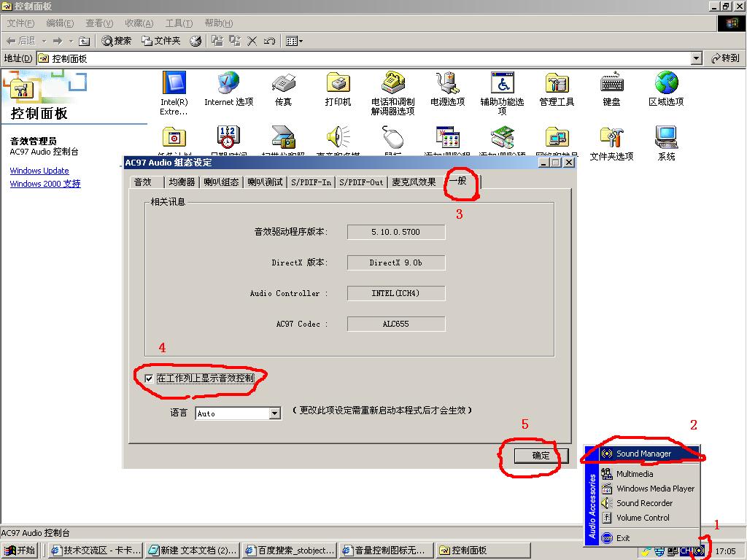This screenshot has height=560, width=747.
Task: Select Exit in tray menu
Action: coord(649,538)
